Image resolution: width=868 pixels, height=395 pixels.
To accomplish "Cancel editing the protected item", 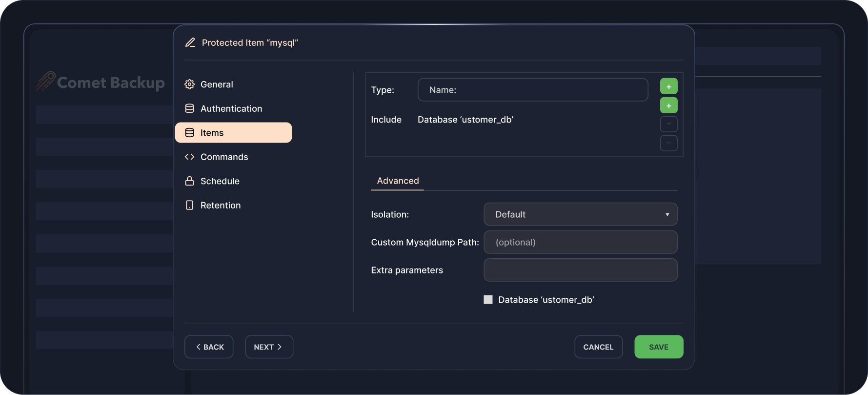I will point(598,347).
